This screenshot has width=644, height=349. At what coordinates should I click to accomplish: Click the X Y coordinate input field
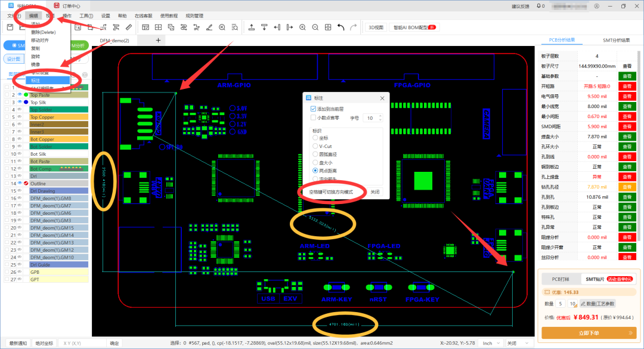pyautogui.click(x=82, y=343)
